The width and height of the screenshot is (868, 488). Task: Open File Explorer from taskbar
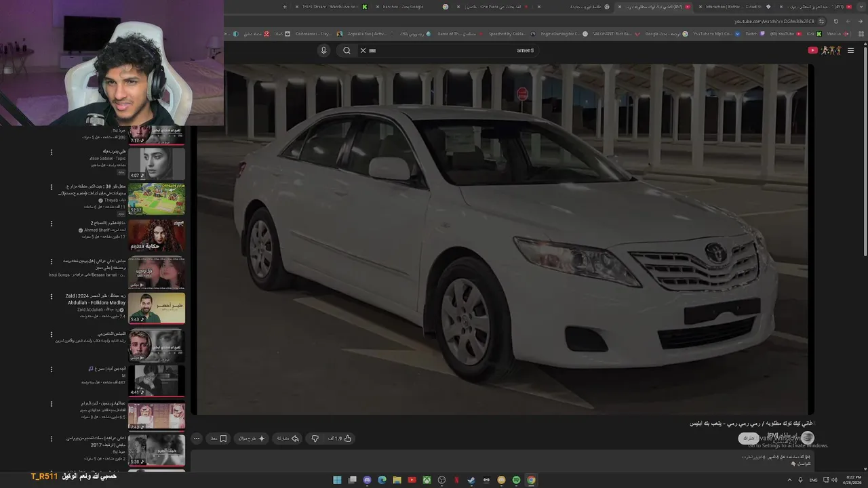(x=397, y=480)
